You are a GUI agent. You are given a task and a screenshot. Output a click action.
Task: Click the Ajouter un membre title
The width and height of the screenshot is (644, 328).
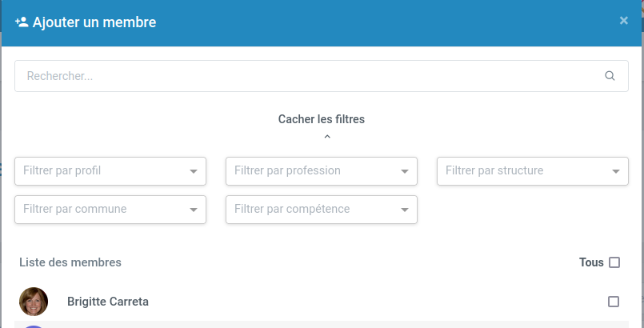(94, 22)
